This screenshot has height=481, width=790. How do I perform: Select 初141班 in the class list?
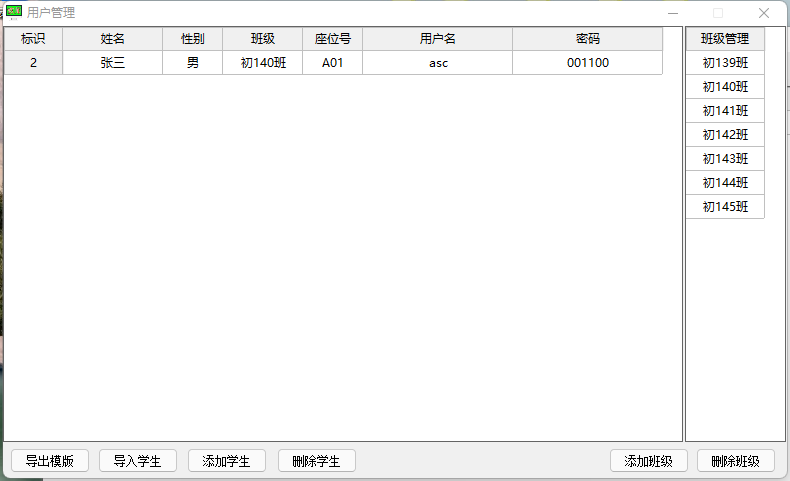pos(725,110)
